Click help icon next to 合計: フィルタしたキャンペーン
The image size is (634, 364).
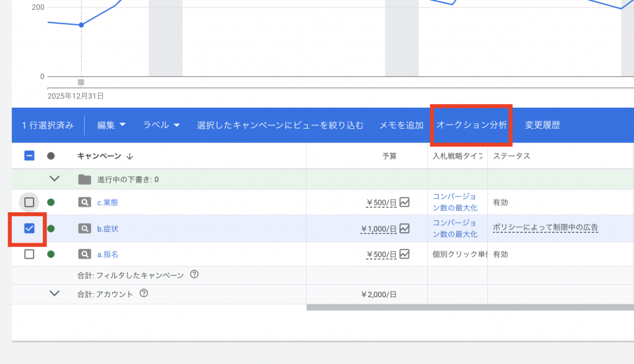194,275
